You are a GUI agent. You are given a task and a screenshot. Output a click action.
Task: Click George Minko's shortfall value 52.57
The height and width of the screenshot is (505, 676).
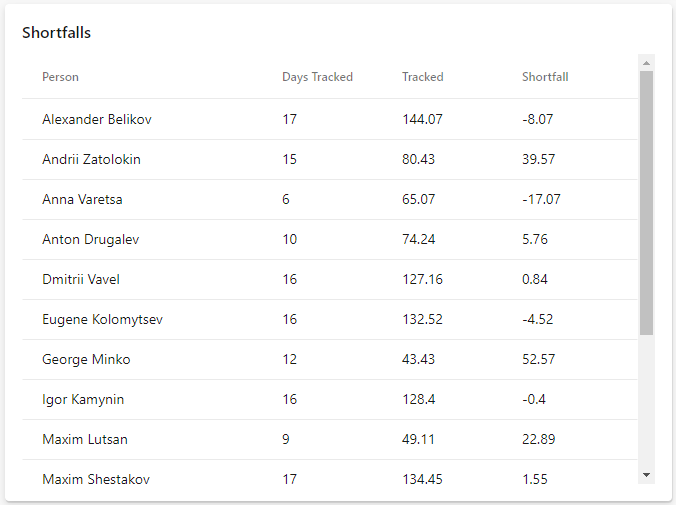click(538, 359)
